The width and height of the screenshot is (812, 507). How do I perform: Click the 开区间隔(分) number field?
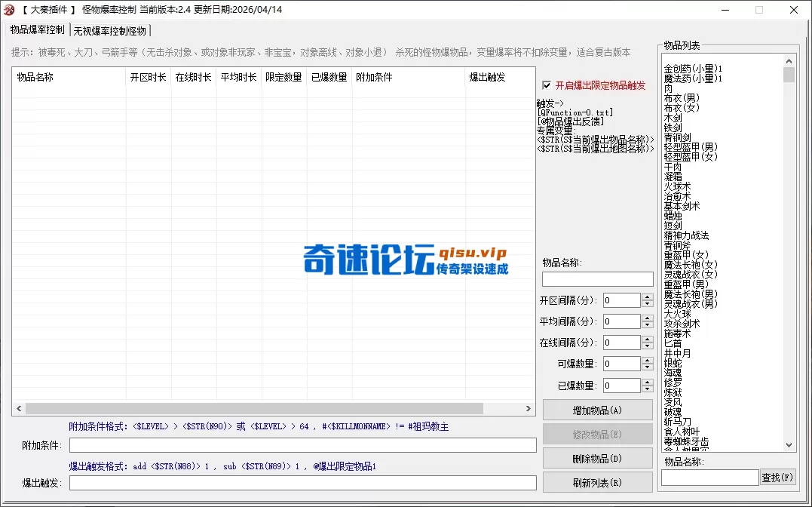622,300
